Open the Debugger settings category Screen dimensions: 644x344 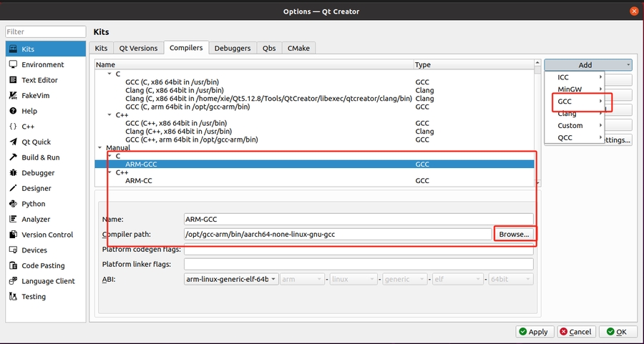click(x=39, y=173)
